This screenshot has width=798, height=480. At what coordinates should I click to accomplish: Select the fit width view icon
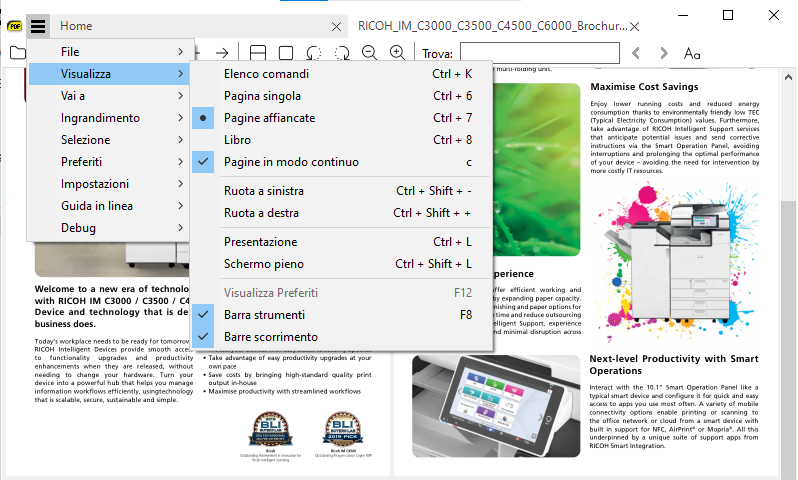click(x=258, y=53)
